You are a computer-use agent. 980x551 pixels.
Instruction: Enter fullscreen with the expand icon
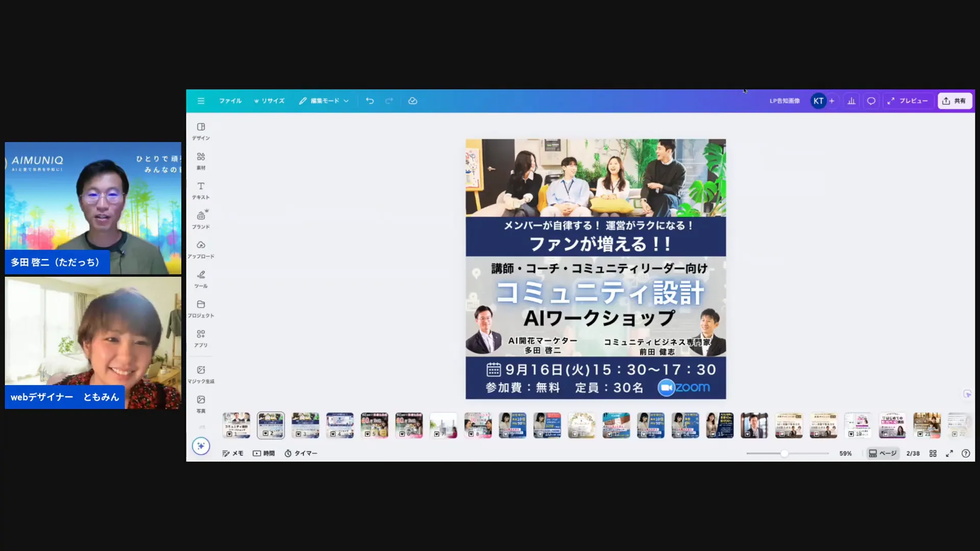tap(949, 453)
